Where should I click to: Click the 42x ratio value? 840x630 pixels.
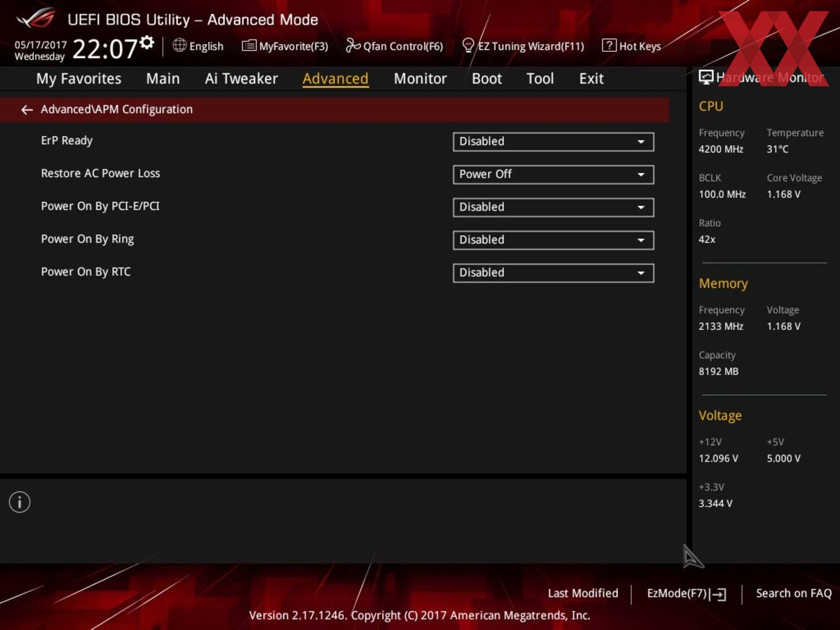707,239
